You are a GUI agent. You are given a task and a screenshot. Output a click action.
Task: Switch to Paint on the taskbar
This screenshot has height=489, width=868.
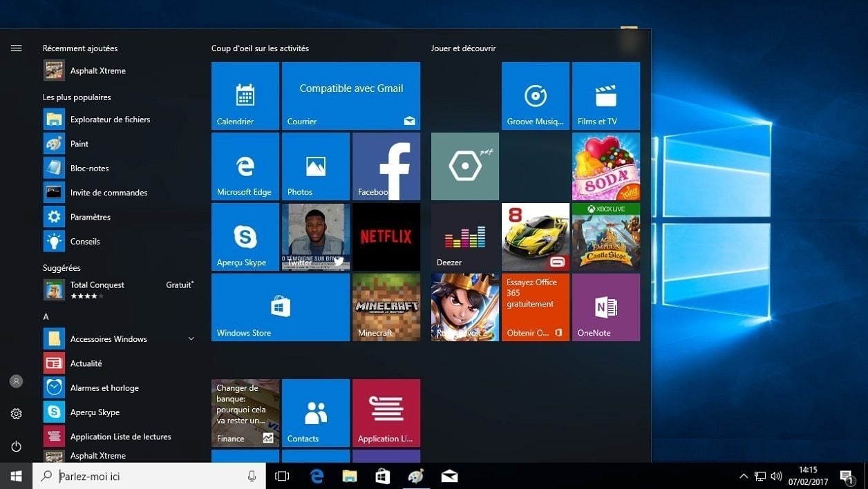(x=415, y=476)
